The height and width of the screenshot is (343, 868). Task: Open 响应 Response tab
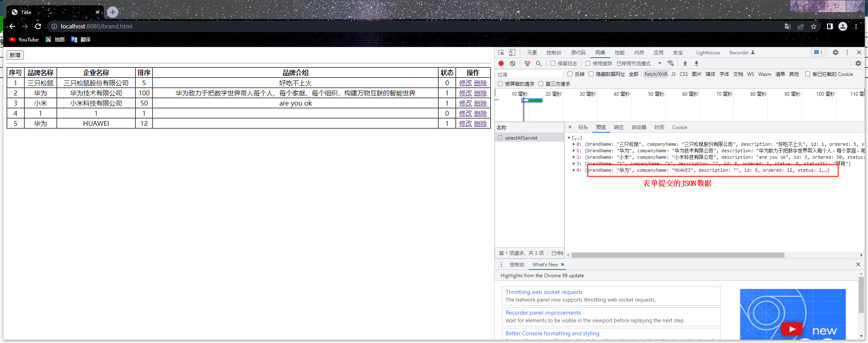(x=619, y=127)
